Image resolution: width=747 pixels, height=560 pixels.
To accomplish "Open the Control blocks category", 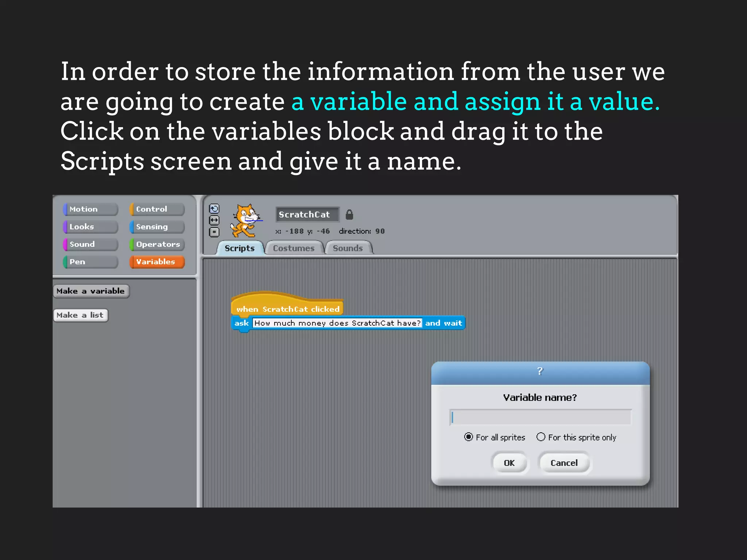I will point(157,209).
